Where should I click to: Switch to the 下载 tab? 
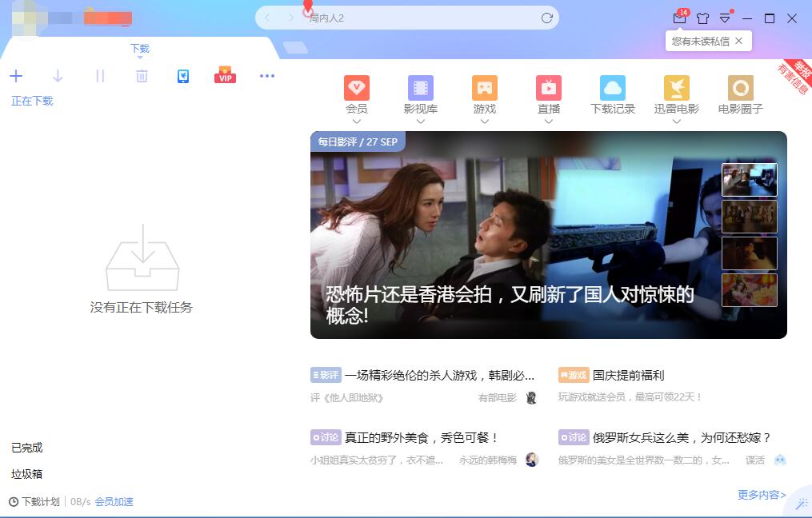[x=140, y=48]
